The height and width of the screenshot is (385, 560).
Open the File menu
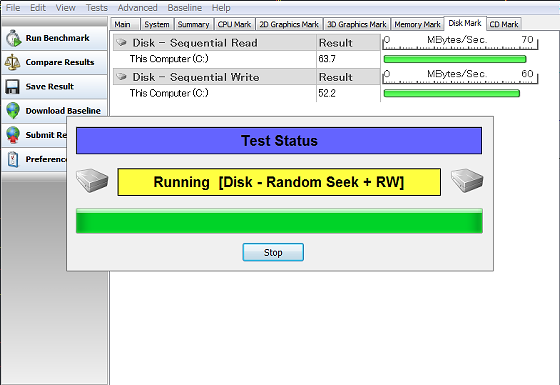[x=13, y=8]
